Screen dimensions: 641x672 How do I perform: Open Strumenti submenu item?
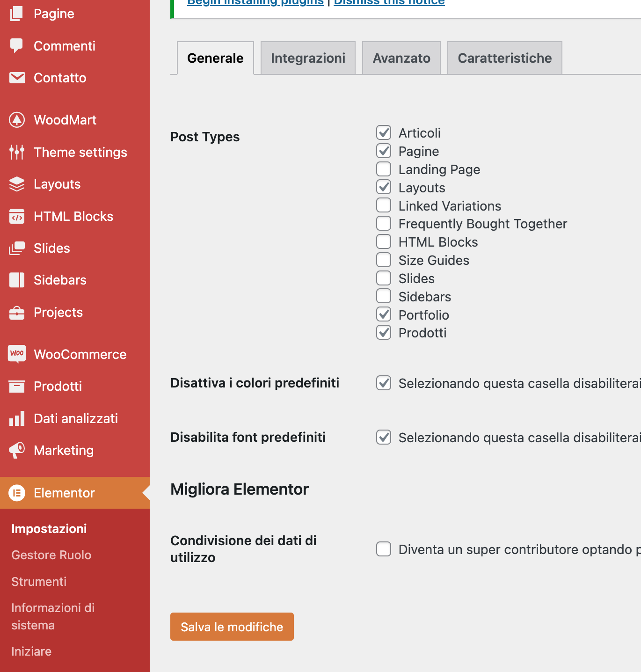[39, 582]
